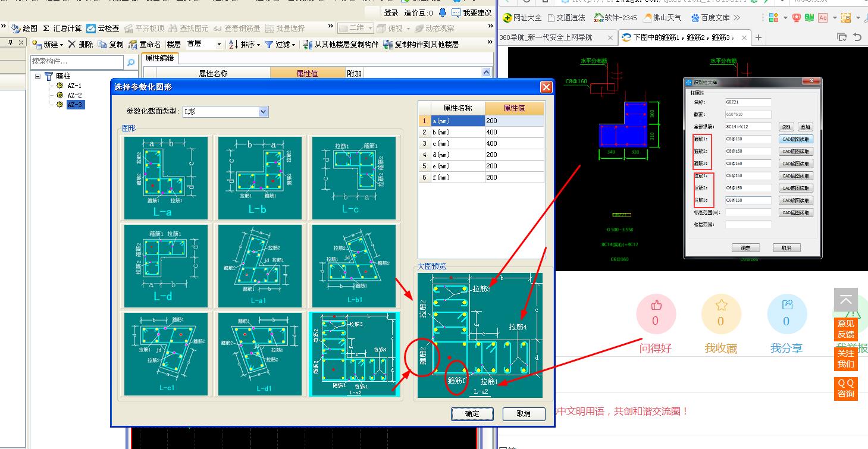The width and height of the screenshot is (868, 449).
Task: Expand the 过滤 dropdown arrow
Action: (293, 45)
